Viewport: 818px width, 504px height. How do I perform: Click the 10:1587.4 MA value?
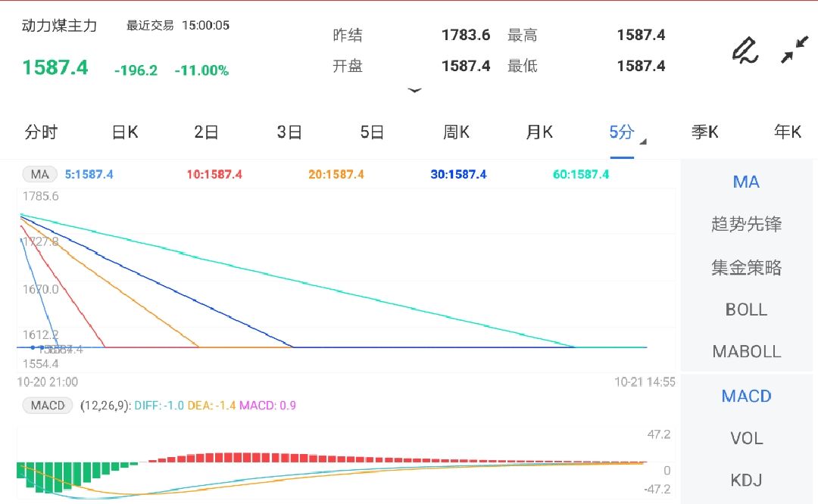click(x=214, y=175)
